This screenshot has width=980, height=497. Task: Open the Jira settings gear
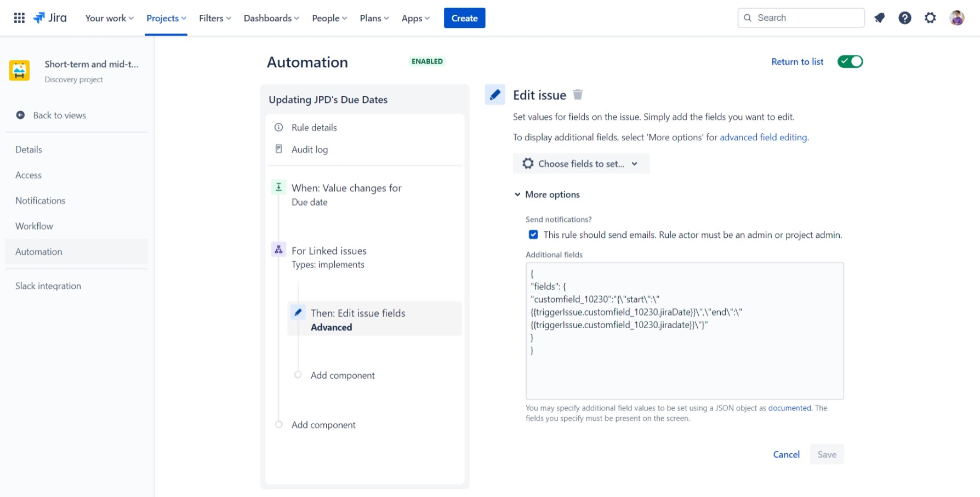pyautogui.click(x=930, y=18)
